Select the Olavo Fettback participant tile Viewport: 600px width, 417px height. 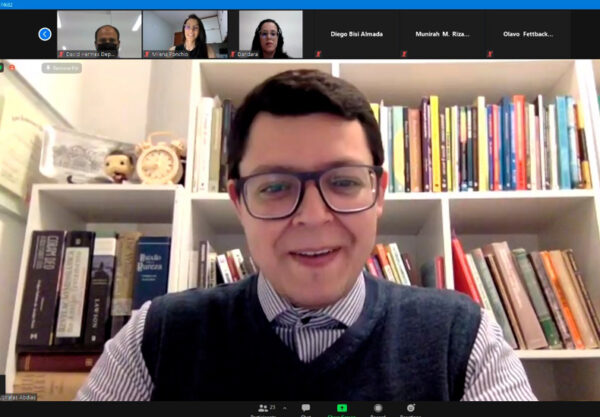(x=528, y=34)
